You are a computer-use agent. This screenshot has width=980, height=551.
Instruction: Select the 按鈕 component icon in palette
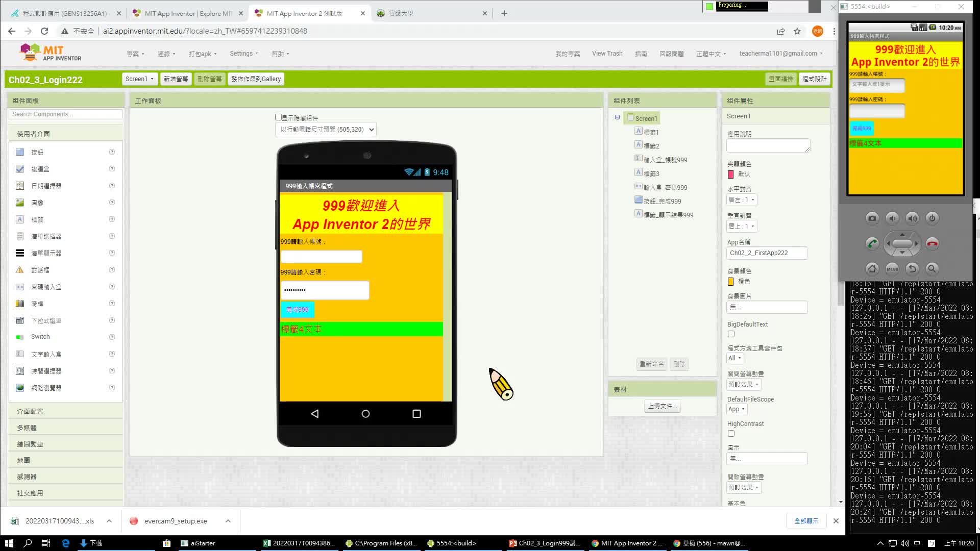point(20,152)
